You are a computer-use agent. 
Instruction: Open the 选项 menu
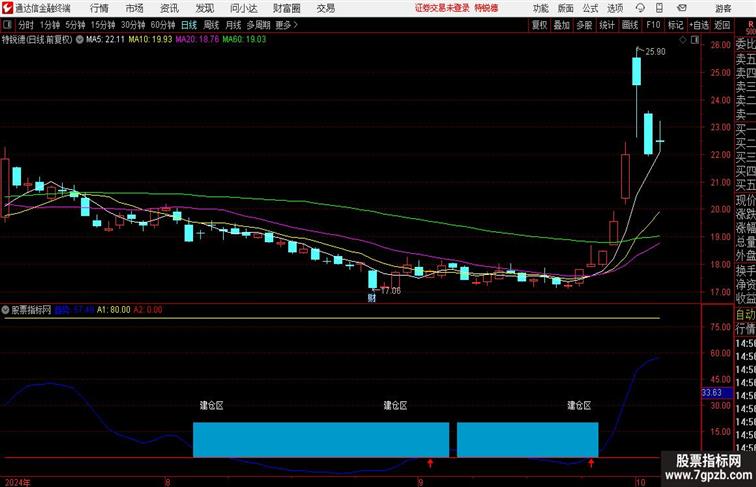point(615,8)
